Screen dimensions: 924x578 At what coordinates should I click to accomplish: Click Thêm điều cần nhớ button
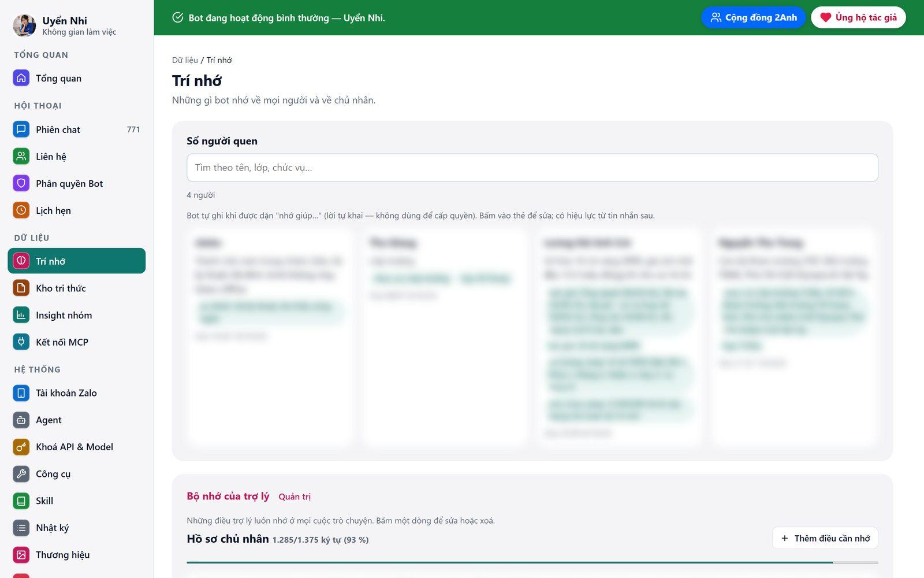[825, 538]
